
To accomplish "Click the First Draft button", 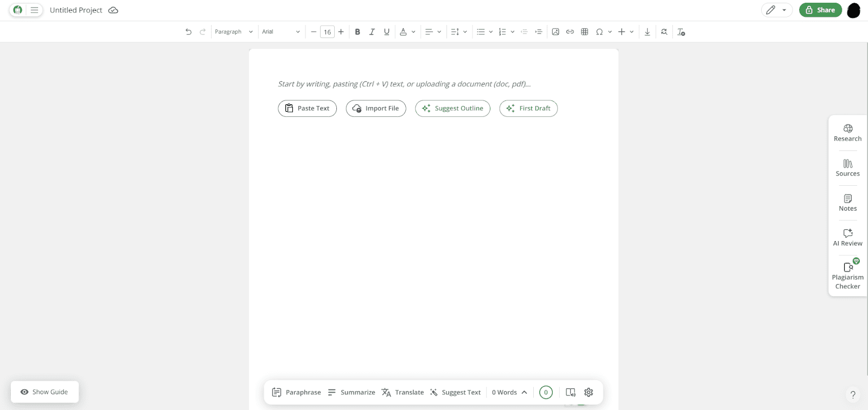I will tap(528, 108).
